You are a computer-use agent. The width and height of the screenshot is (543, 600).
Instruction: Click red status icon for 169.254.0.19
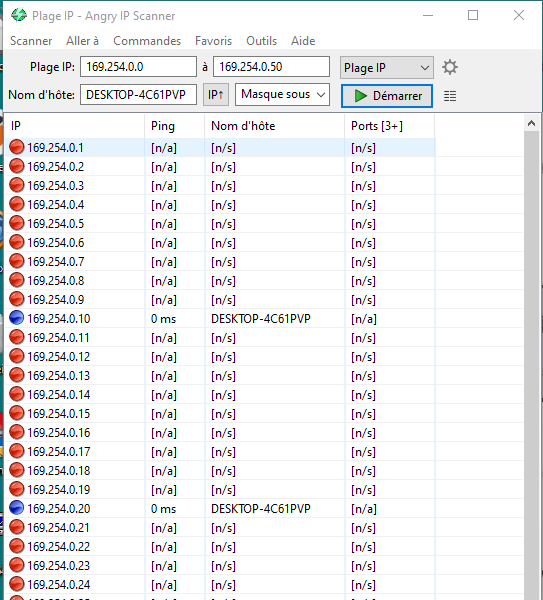point(16,489)
